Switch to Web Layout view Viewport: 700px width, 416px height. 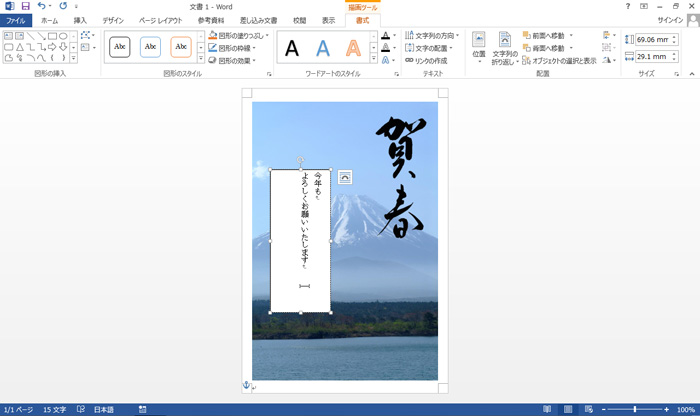[x=589, y=409]
